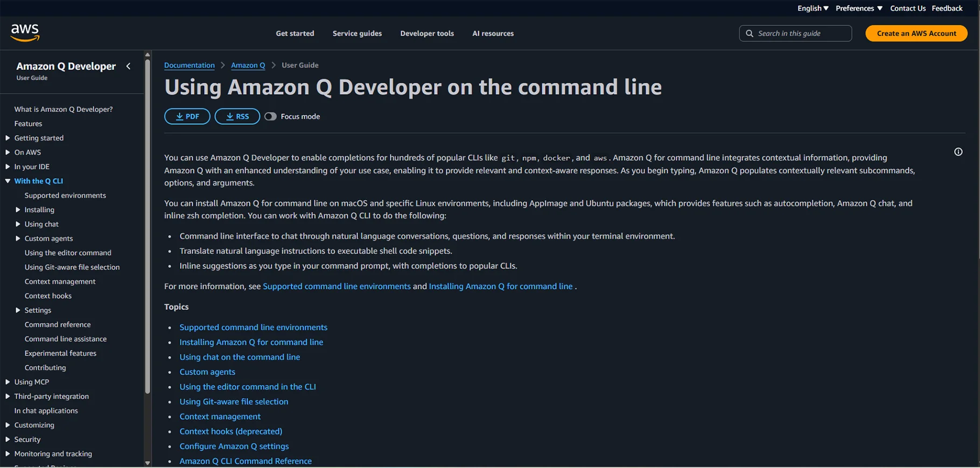Open Using Git-aware file selection in the sidebar
980x468 pixels.
point(72,267)
